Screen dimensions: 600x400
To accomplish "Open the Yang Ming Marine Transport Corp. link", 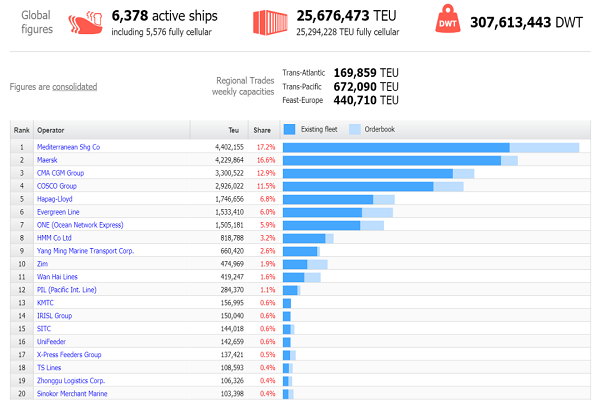I will [85, 251].
